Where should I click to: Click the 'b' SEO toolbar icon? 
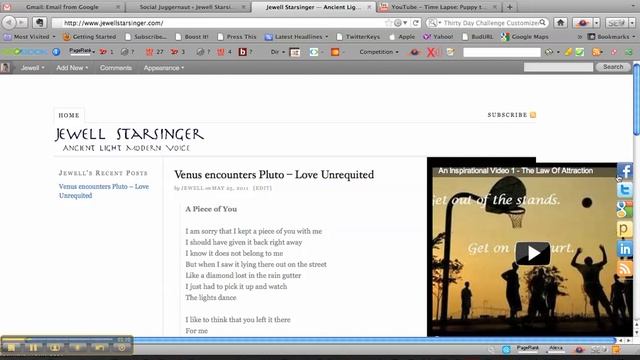coord(242,52)
